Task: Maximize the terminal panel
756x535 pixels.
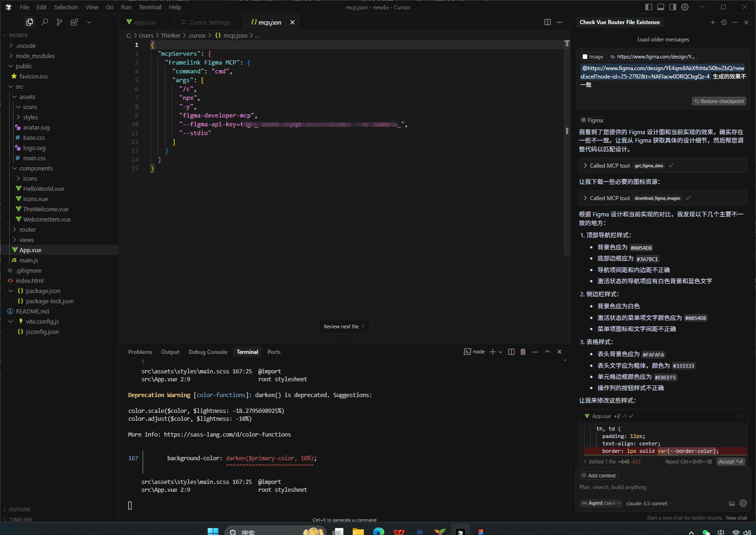Action: pyautogui.click(x=547, y=352)
